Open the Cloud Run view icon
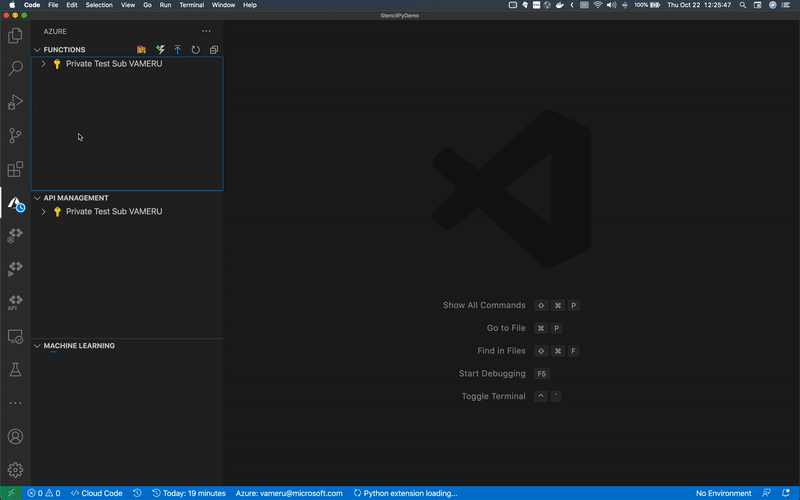Viewport: 800px width, 500px height. 15,268
